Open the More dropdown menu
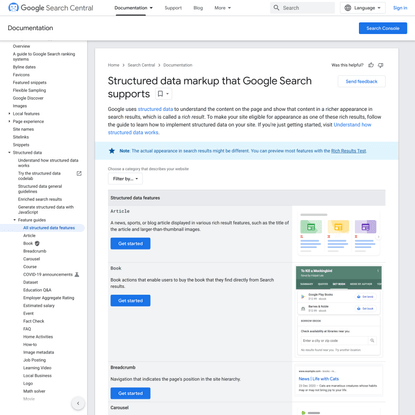This screenshot has width=415, height=415. pos(222,8)
